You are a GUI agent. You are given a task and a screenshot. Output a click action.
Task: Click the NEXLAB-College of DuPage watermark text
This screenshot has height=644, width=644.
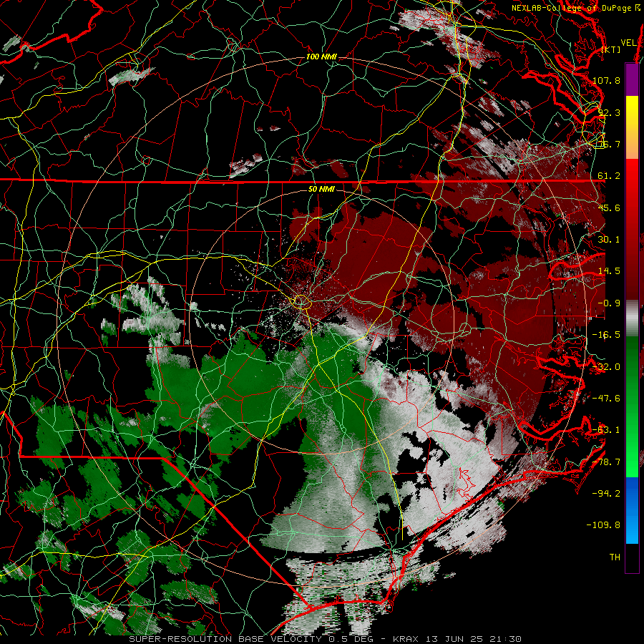click(x=576, y=8)
